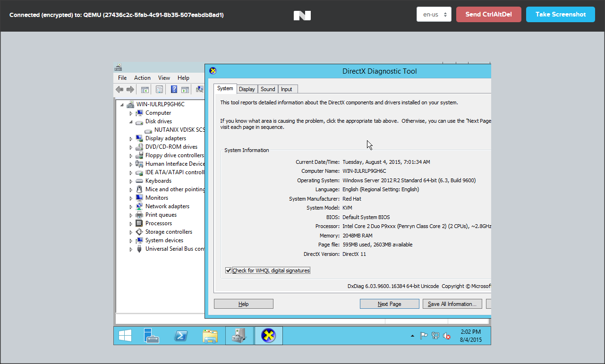The image size is (605, 364).
Task: Click the blue Help question mark toolbar icon
Action: coord(174,90)
